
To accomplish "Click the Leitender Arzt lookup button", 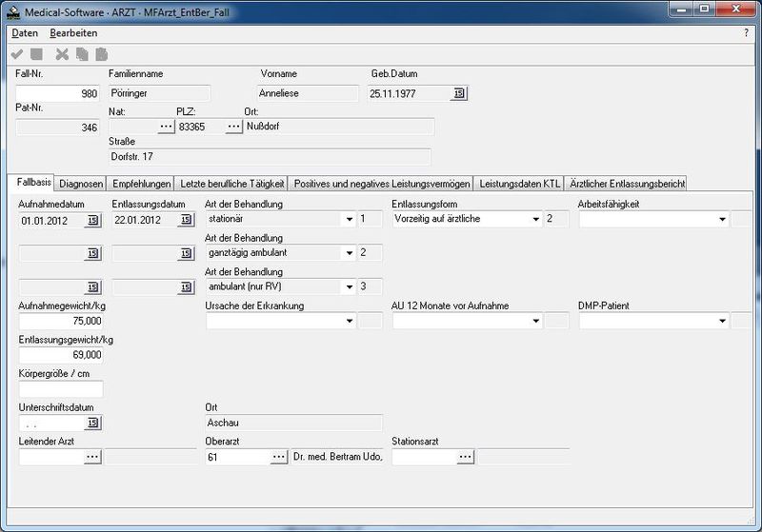I will [x=92, y=457].
